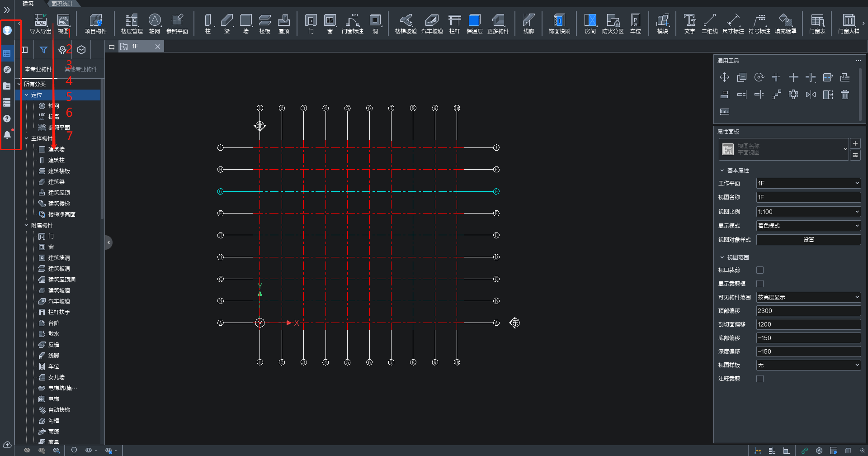Toggle the 注释裁剪 checkbox
The height and width of the screenshot is (456, 868).
[760, 379]
